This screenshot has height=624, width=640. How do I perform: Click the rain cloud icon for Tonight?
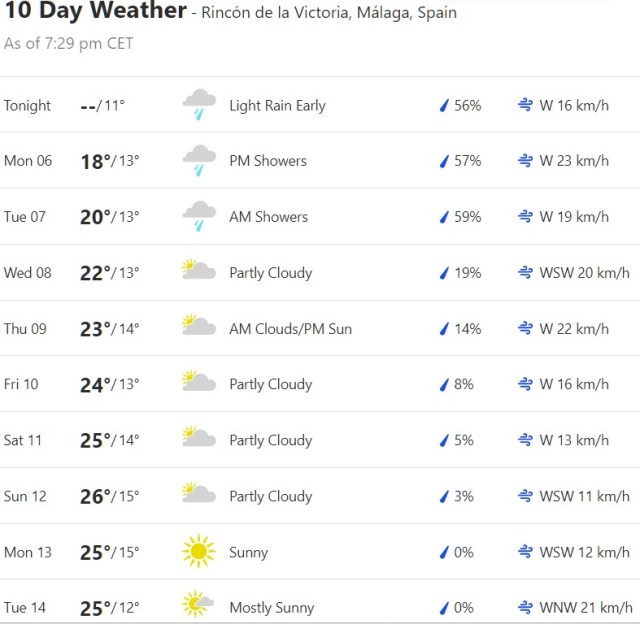point(199,104)
